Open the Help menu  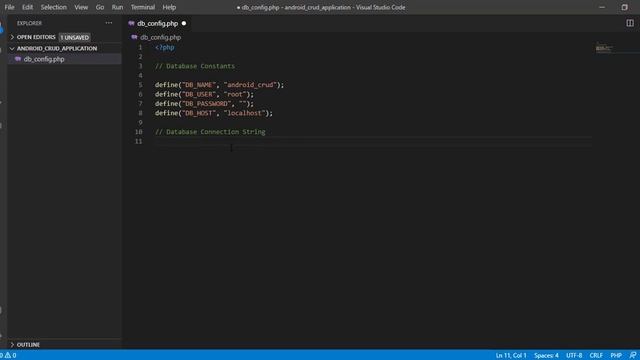(169, 7)
